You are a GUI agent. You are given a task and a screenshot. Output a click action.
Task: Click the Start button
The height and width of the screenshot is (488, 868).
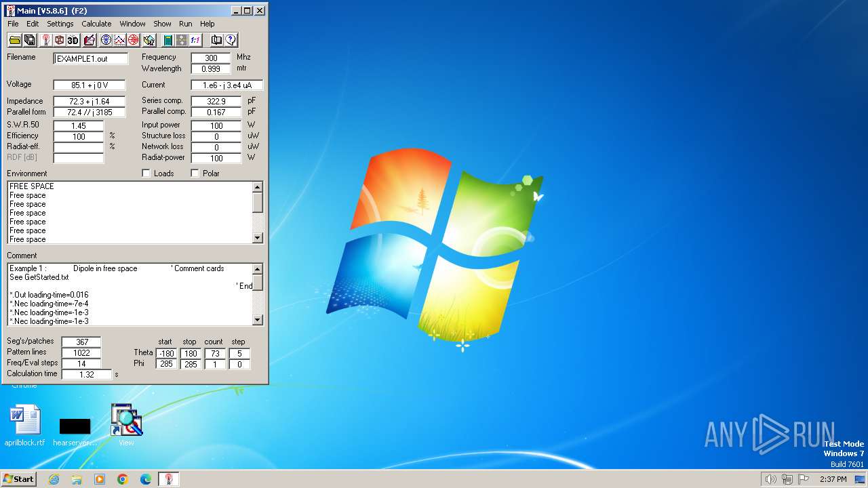click(19, 479)
